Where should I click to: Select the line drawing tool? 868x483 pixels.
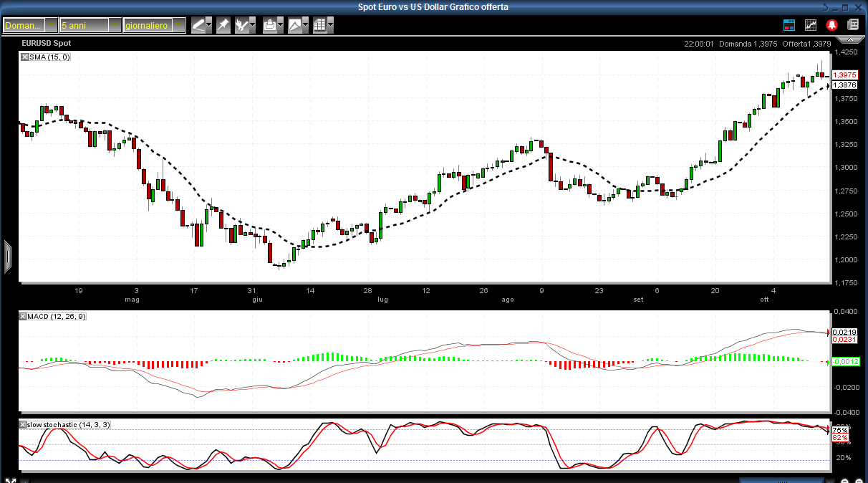pyautogui.click(x=198, y=25)
